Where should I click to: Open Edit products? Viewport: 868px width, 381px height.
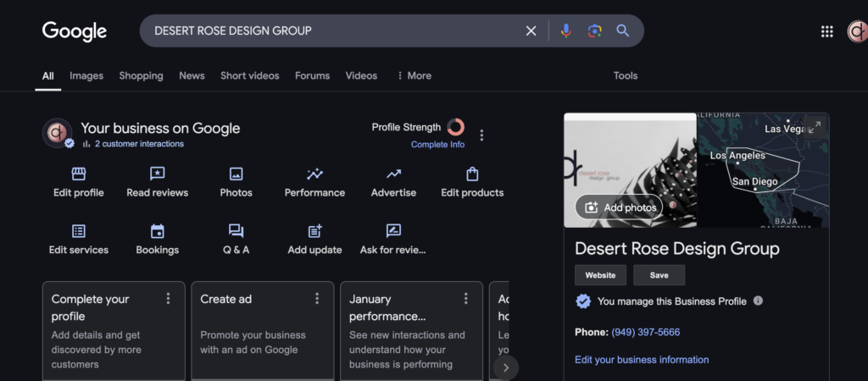[x=472, y=183]
